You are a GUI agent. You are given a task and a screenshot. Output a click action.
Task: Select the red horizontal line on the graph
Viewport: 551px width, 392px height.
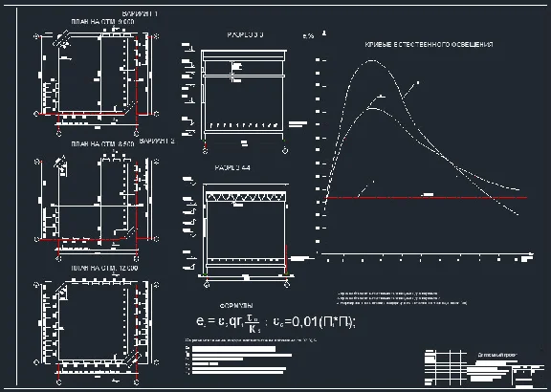(427, 198)
